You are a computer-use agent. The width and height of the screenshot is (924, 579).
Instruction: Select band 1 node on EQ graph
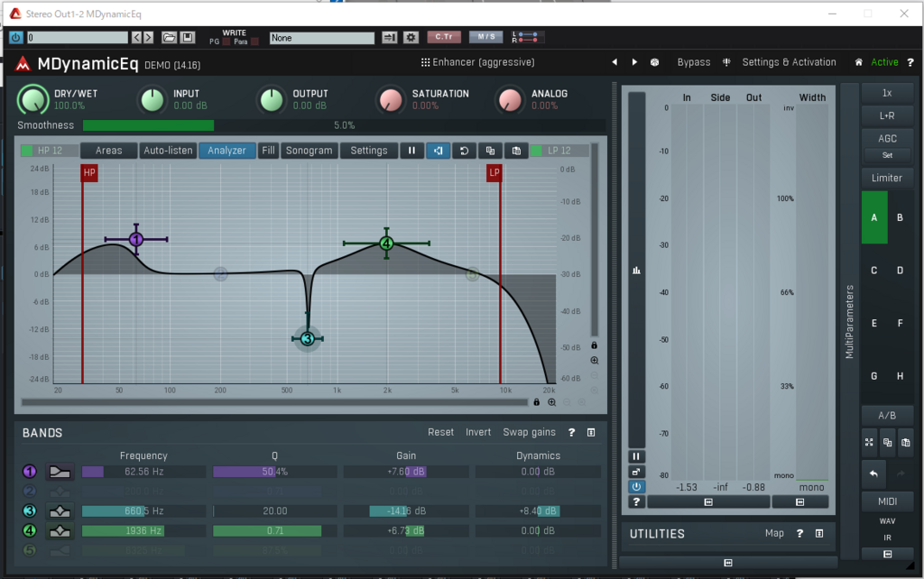coord(136,239)
